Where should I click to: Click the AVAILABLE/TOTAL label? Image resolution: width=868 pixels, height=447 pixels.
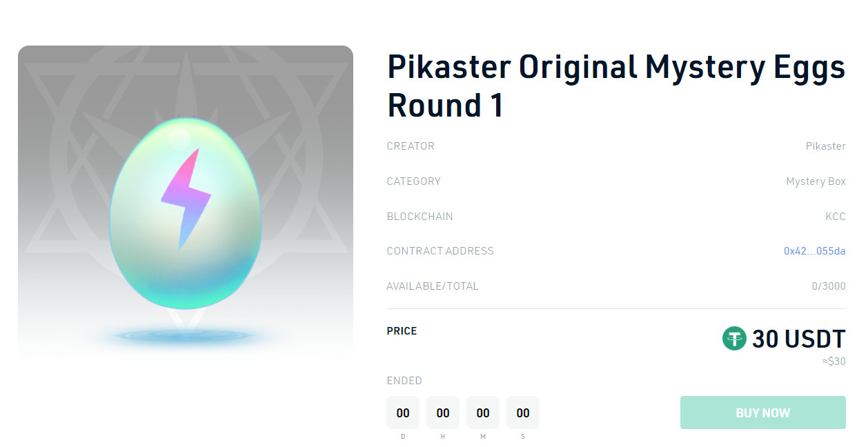tap(433, 286)
